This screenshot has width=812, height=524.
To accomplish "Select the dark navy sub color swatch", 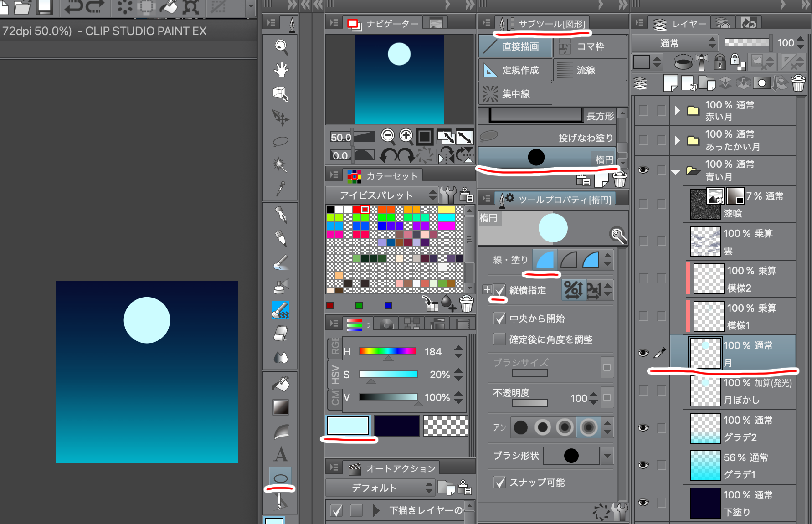I will (x=396, y=426).
